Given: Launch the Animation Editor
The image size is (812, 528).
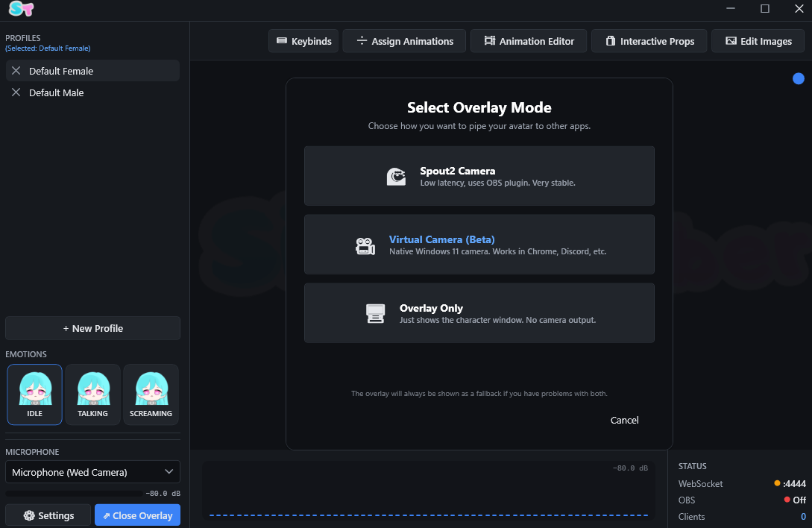Looking at the screenshot, I should tap(529, 41).
